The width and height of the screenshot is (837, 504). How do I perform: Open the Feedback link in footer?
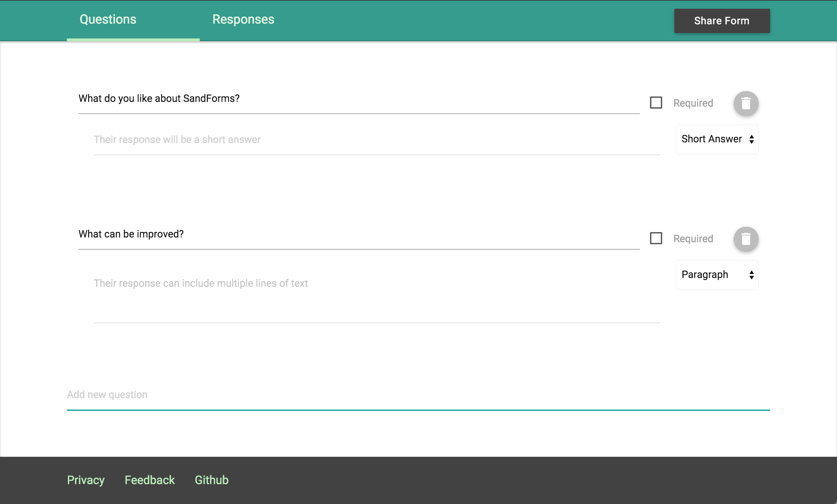click(x=150, y=480)
